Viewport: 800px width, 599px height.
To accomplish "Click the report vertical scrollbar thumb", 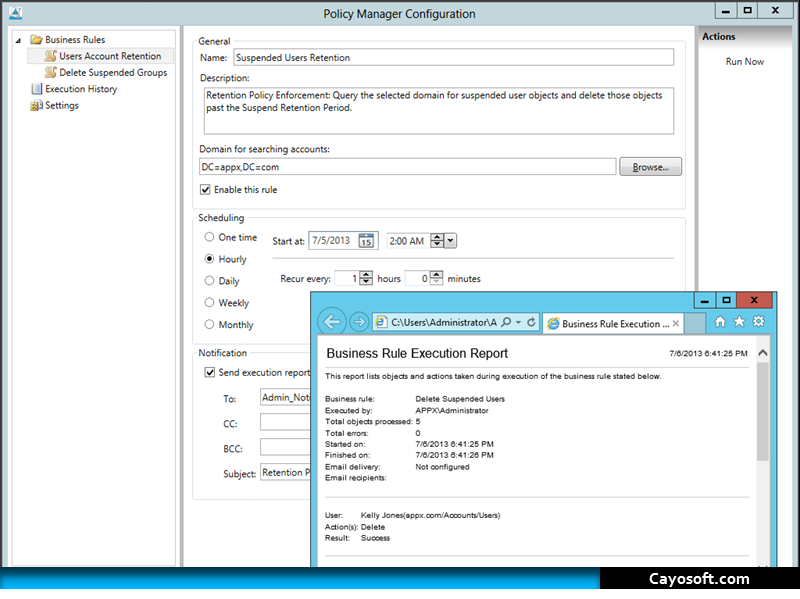I will [763, 412].
